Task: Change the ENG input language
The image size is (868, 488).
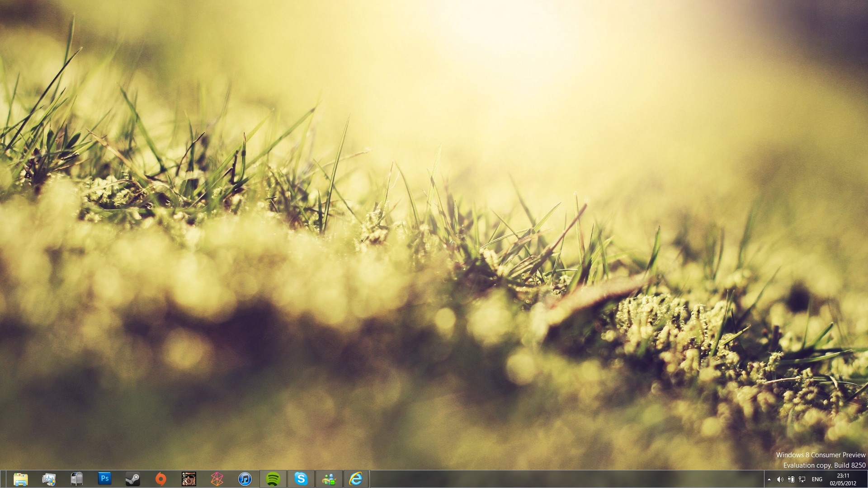Action: (x=817, y=479)
